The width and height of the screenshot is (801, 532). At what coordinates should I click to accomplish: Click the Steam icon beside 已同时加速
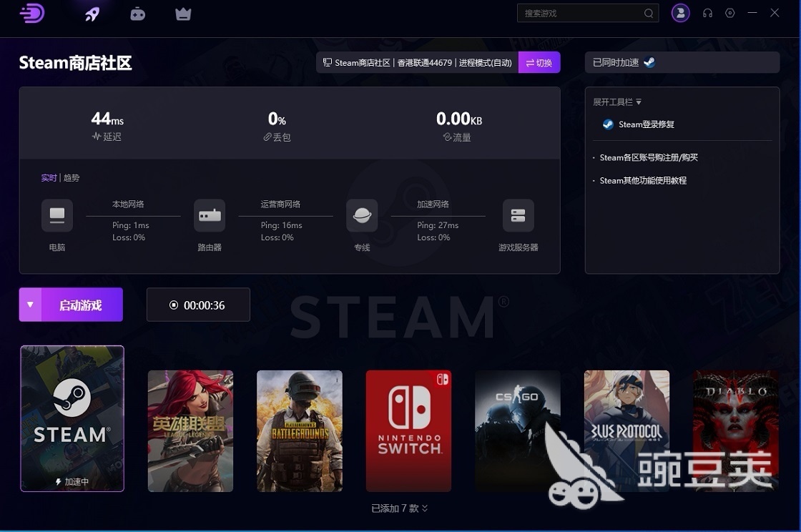649,62
